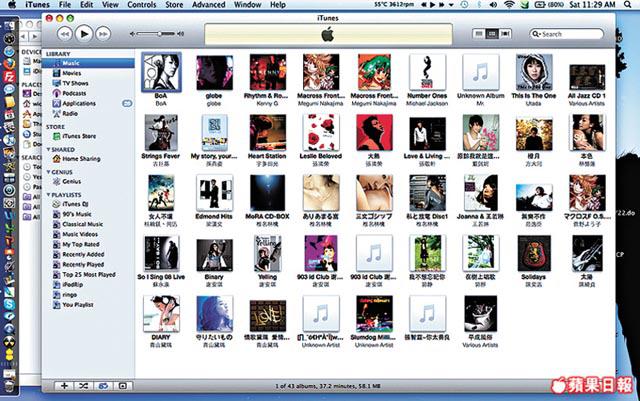Click the Wi-Fi status icon
Viewport: 640px width, 401px height.
509,5
